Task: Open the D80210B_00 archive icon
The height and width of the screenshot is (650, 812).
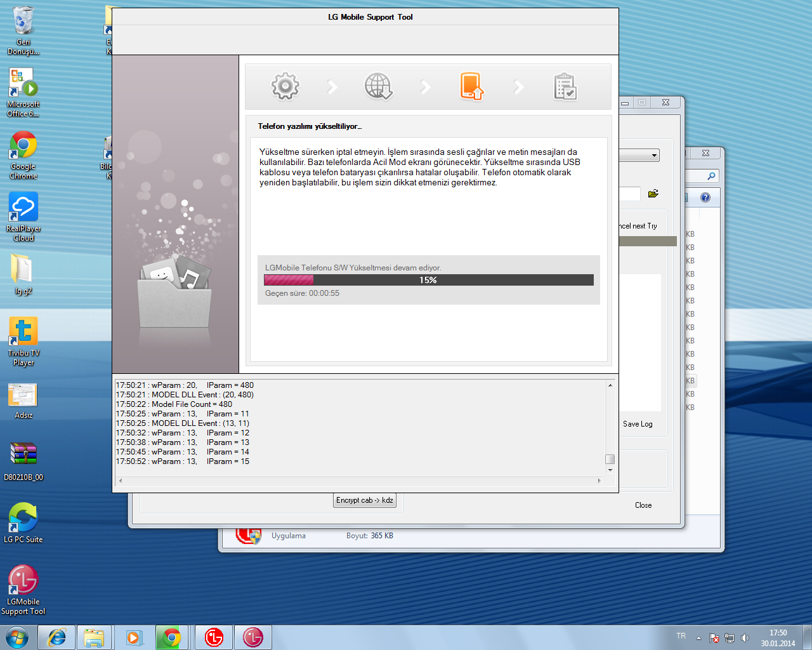Action: tap(23, 461)
